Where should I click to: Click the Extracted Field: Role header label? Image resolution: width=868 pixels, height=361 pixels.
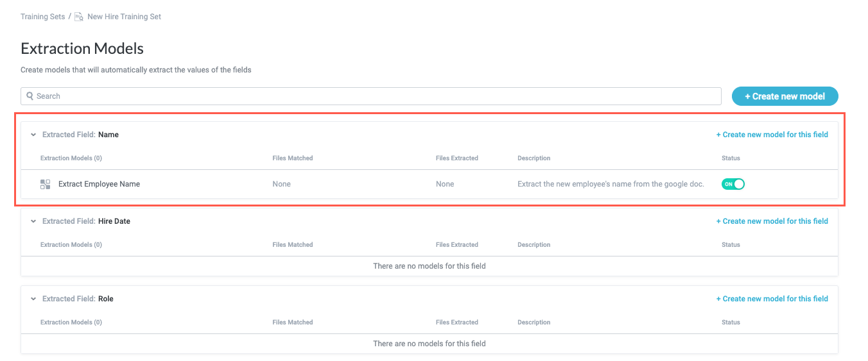point(78,299)
